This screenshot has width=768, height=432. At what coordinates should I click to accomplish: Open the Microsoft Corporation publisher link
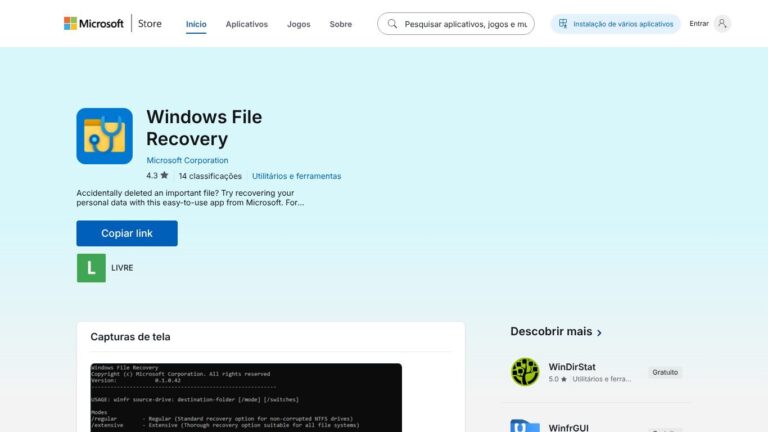pos(187,160)
